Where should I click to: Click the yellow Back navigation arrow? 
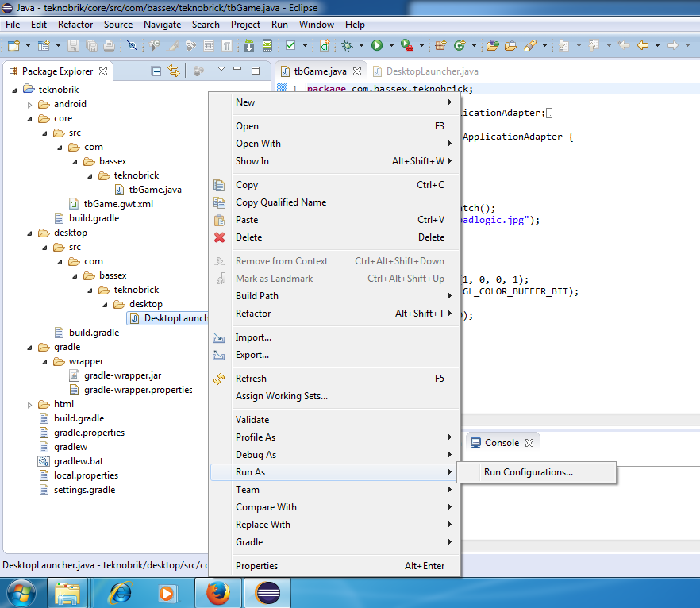[642, 45]
